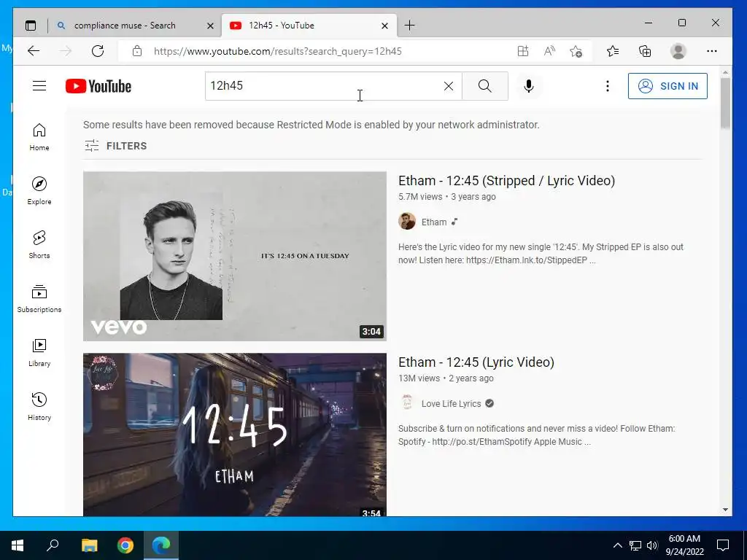
Task: Click the page vertical scrollbar thumb
Action: tap(725, 102)
